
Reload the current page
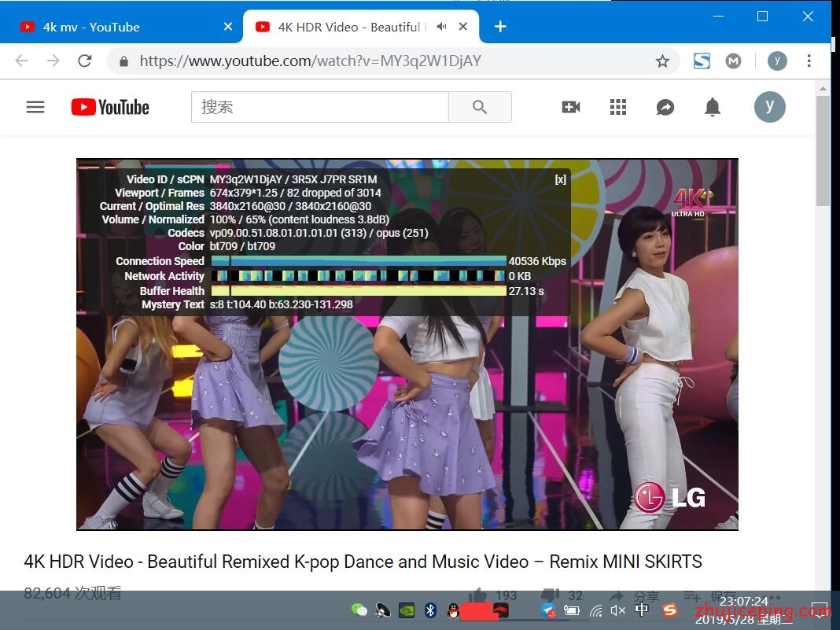coord(85,61)
